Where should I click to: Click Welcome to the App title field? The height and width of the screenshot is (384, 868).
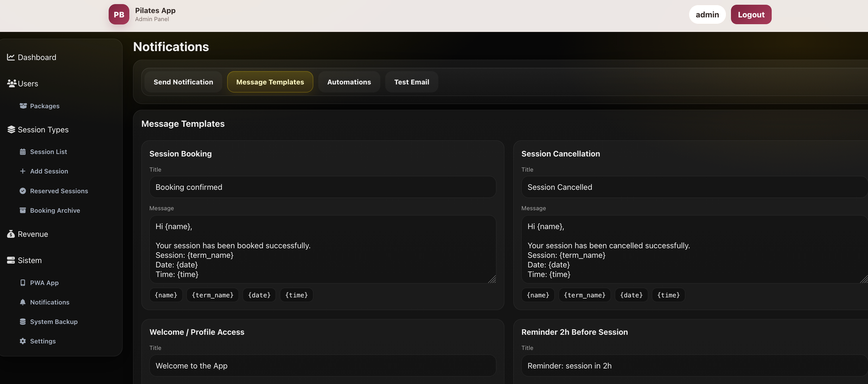tap(323, 366)
